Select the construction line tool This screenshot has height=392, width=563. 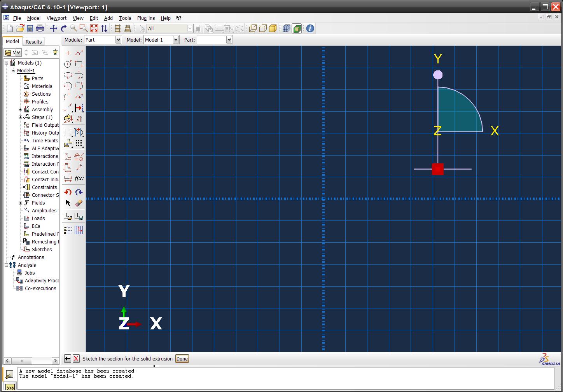(68, 108)
